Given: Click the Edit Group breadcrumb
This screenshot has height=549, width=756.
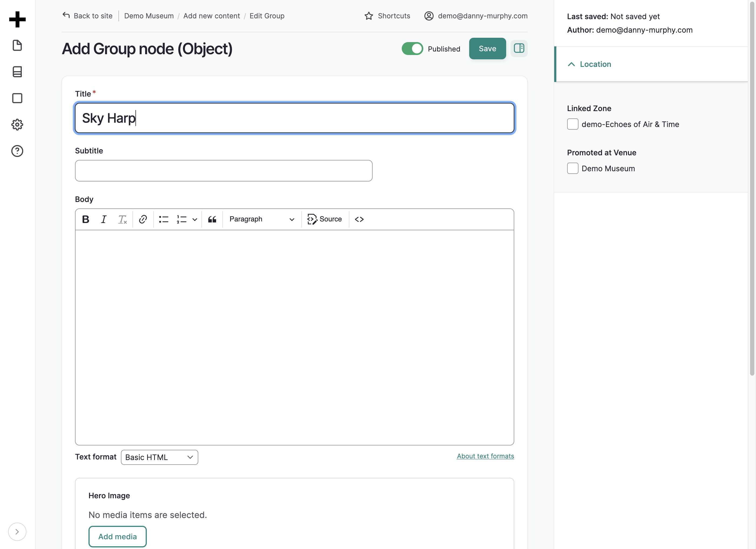Looking at the screenshot, I should point(267,16).
